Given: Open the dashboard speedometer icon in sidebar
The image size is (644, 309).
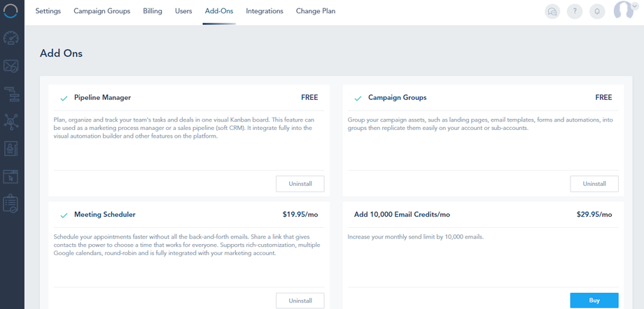Looking at the screenshot, I should tap(12, 39).
